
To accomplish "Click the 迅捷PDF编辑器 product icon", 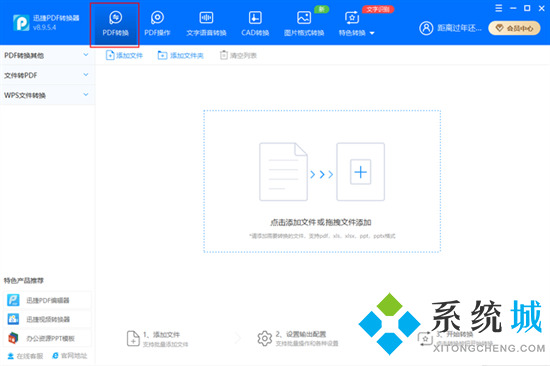I will (13, 300).
